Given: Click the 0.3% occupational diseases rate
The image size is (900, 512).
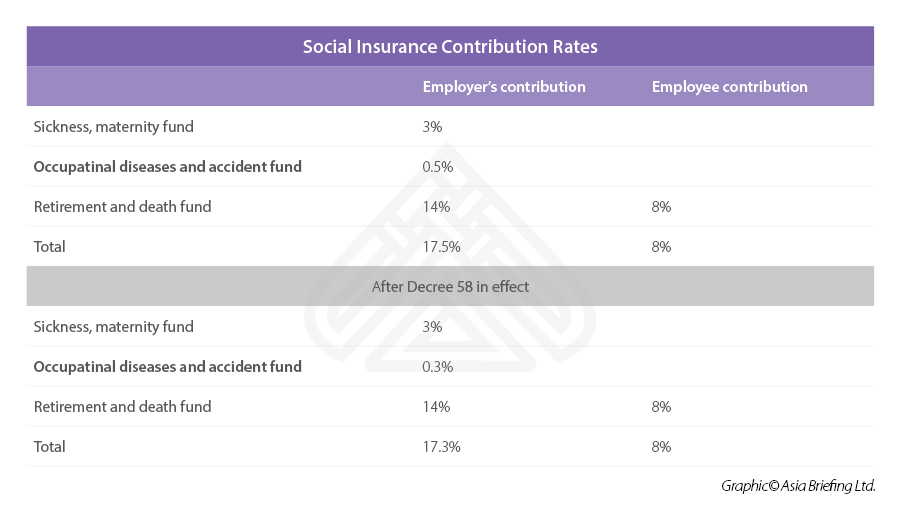Looking at the screenshot, I should [438, 367].
